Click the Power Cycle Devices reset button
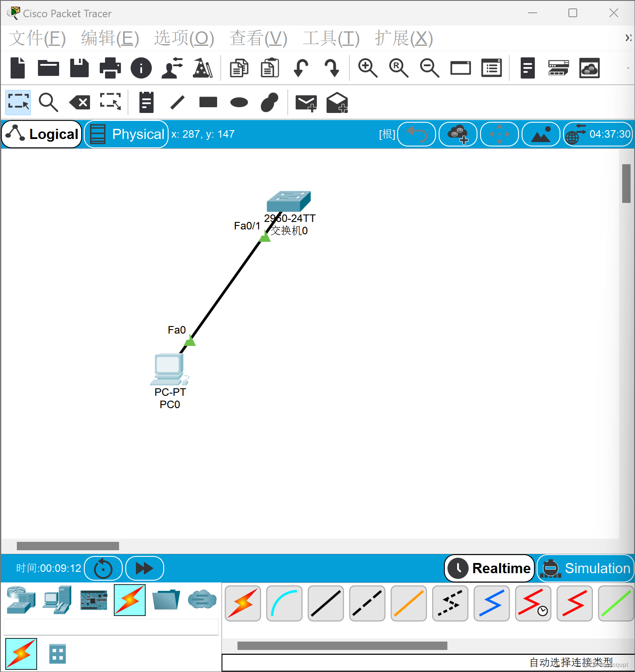Screen dimensions: 635x672 [x=103, y=568]
